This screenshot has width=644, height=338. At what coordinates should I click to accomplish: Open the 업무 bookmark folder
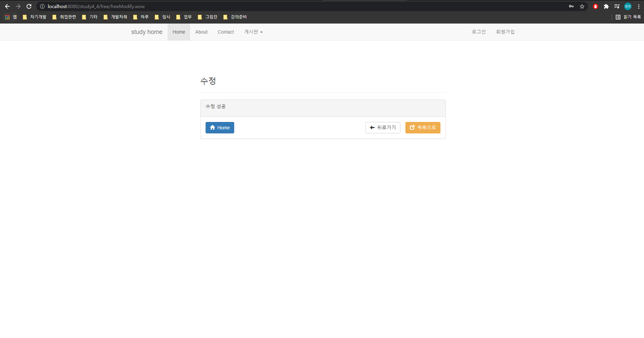pyautogui.click(x=184, y=17)
